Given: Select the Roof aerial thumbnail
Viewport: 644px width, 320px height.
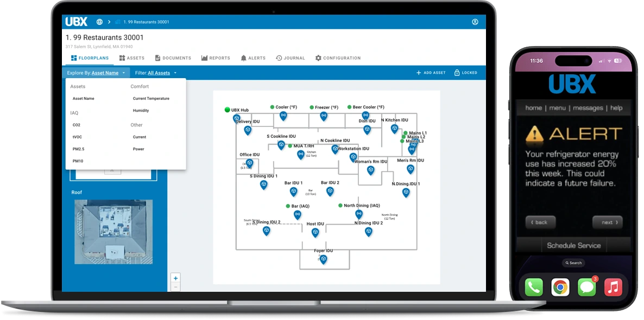Looking at the screenshot, I should 113,232.
